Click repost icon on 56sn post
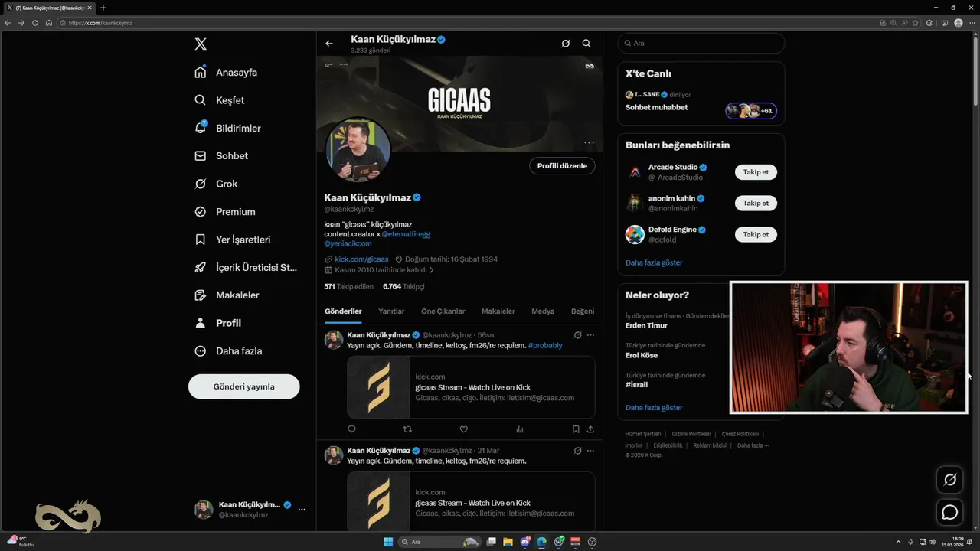The width and height of the screenshot is (980, 551). click(407, 429)
